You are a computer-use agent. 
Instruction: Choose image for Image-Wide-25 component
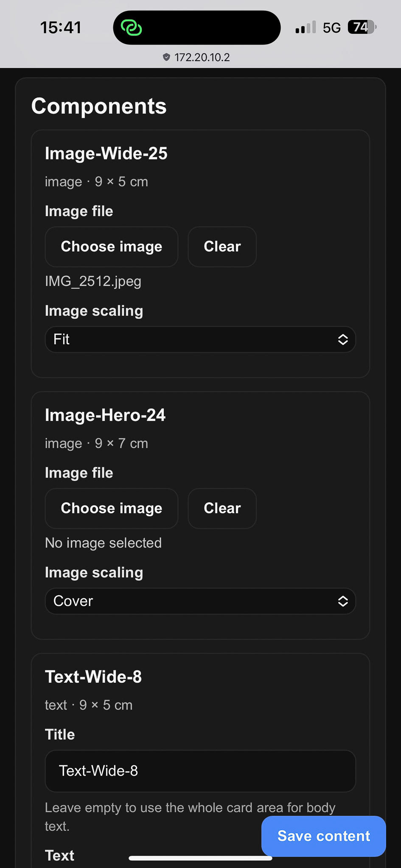[111, 247]
